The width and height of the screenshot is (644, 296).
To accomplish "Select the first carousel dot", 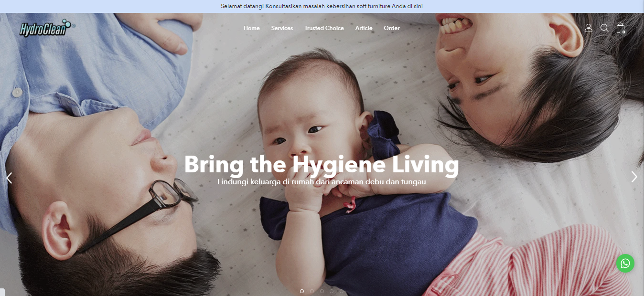I will pos(302,291).
